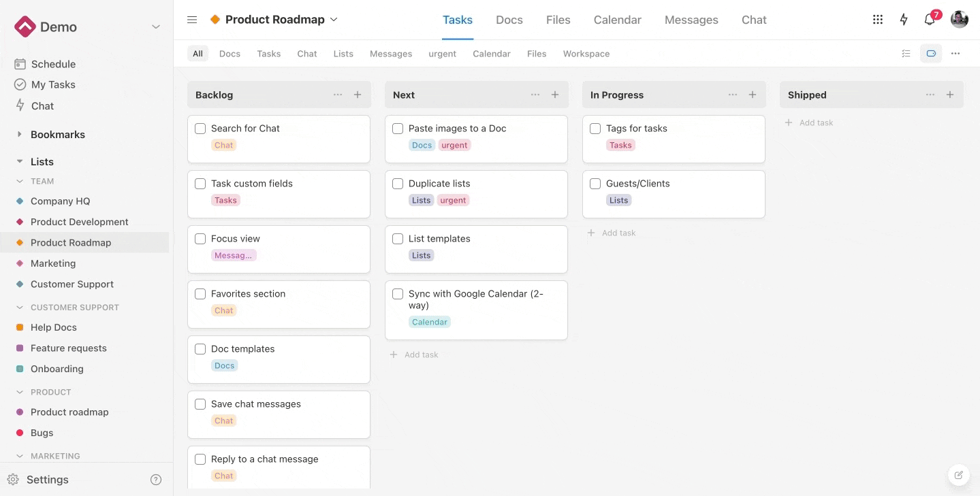980x496 pixels.
Task: Switch to the Calendar tab
Action: coord(616,20)
